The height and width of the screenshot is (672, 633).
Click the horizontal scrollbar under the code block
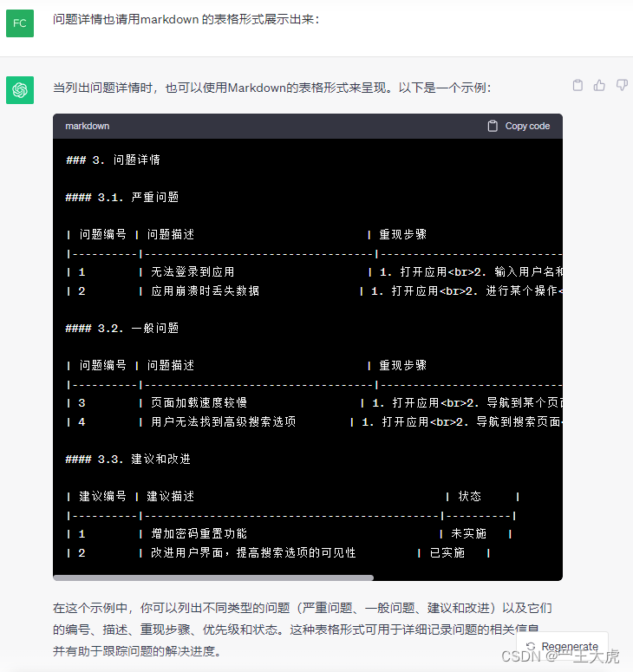click(x=213, y=577)
